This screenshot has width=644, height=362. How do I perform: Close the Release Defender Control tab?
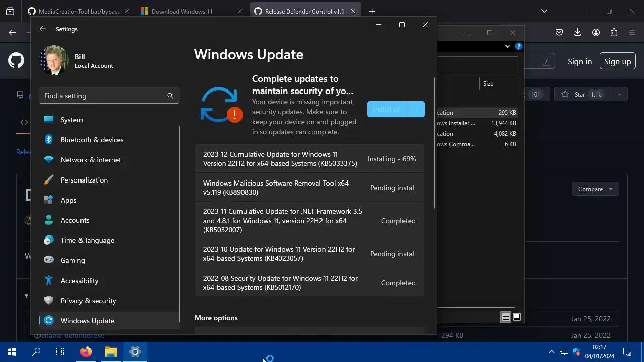pyautogui.click(x=353, y=11)
